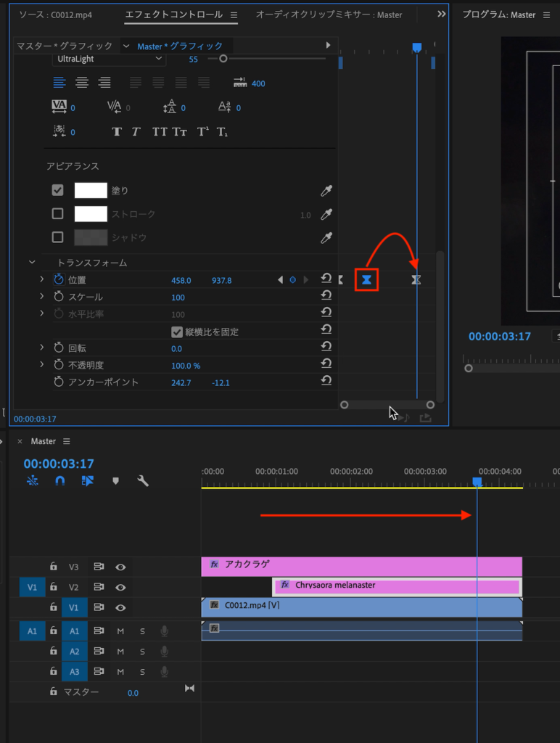Toggle スケール animation stopwatch
560x743 pixels.
click(59, 297)
